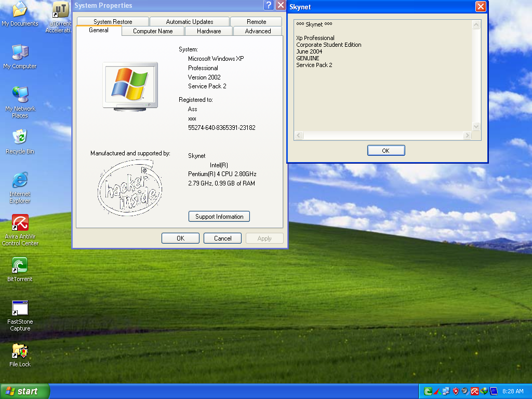Click the 'June 2004' line in Skynet
Viewport: 532px width, 399px height.
309,51
